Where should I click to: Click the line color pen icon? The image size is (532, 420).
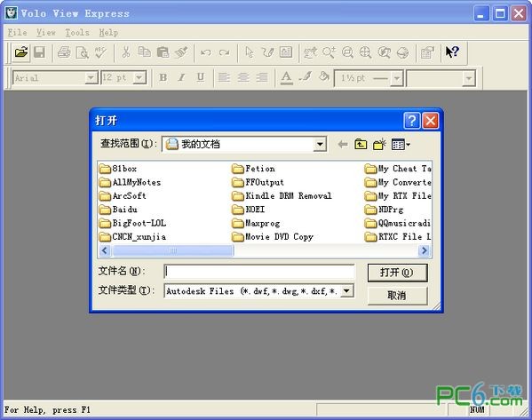click(x=305, y=77)
